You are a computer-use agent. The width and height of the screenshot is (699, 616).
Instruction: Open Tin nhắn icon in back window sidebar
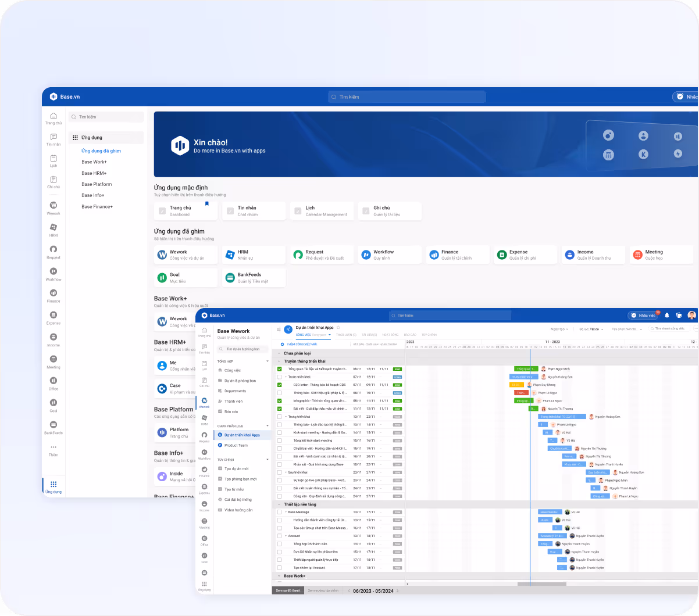pyautogui.click(x=54, y=137)
